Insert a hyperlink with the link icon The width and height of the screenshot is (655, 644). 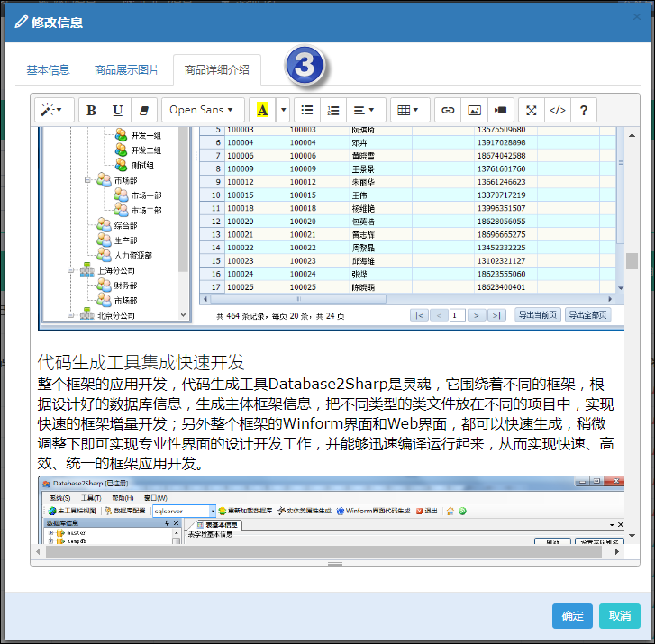[x=448, y=110]
